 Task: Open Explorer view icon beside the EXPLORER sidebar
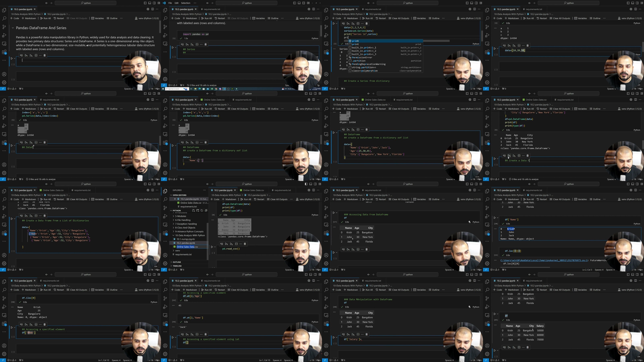pos(165,191)
